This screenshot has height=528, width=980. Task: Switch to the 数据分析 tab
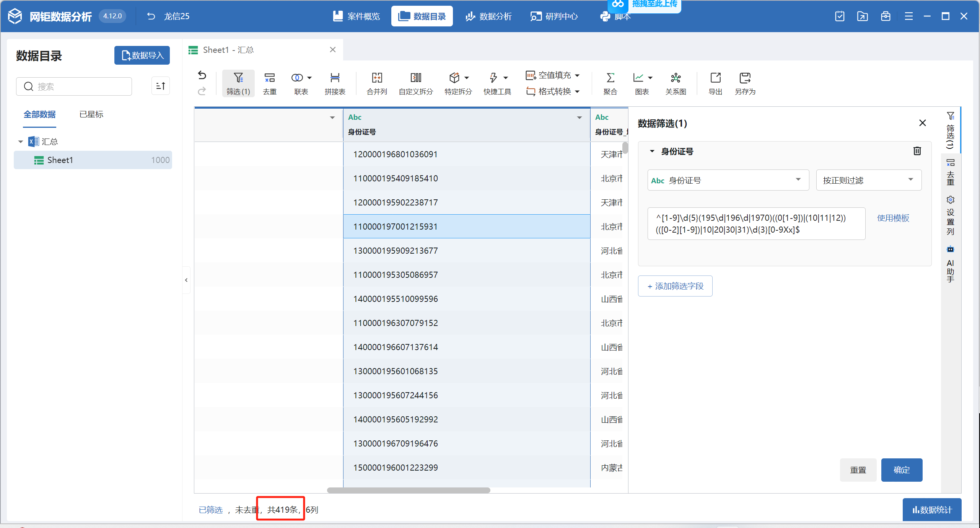[x=488, y=16]
